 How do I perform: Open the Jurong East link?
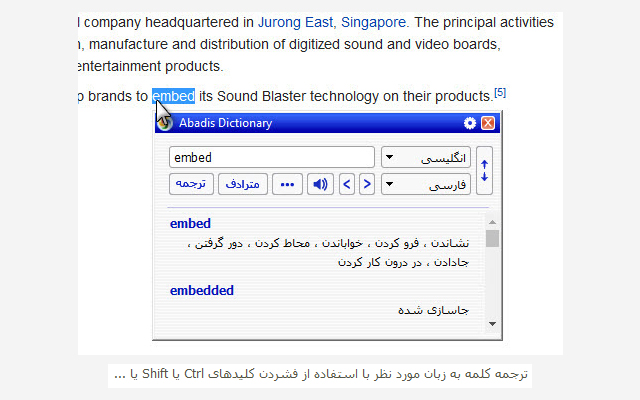click(296, 22)
